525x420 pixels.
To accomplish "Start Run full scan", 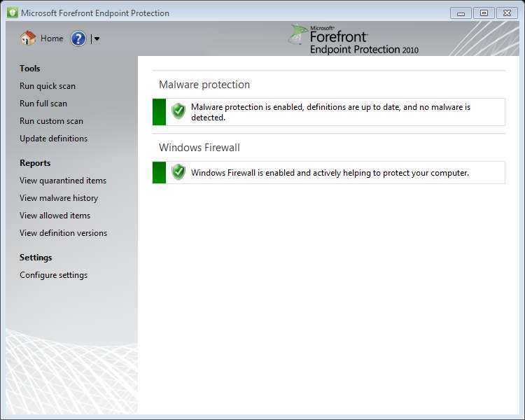I will coord(43,104).
